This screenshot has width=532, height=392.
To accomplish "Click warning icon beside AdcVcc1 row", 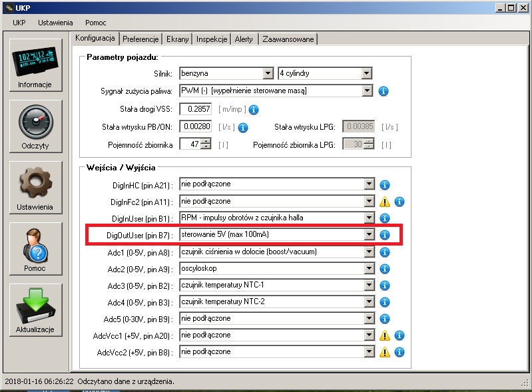I will pos(385,335).
